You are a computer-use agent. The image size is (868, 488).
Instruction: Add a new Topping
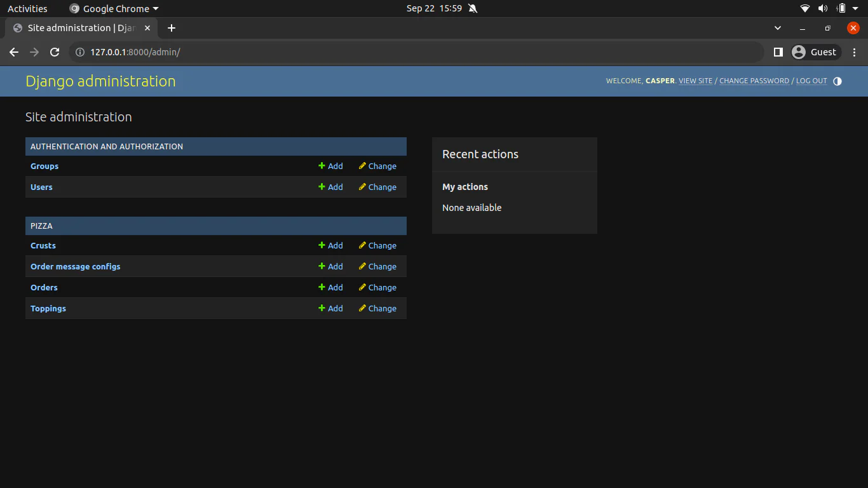pyautogui.click(x=330, y=309)
